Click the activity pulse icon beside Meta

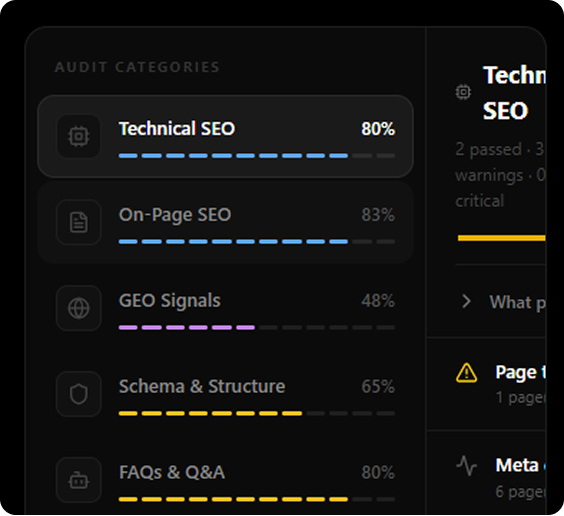(x=467, y=466)
